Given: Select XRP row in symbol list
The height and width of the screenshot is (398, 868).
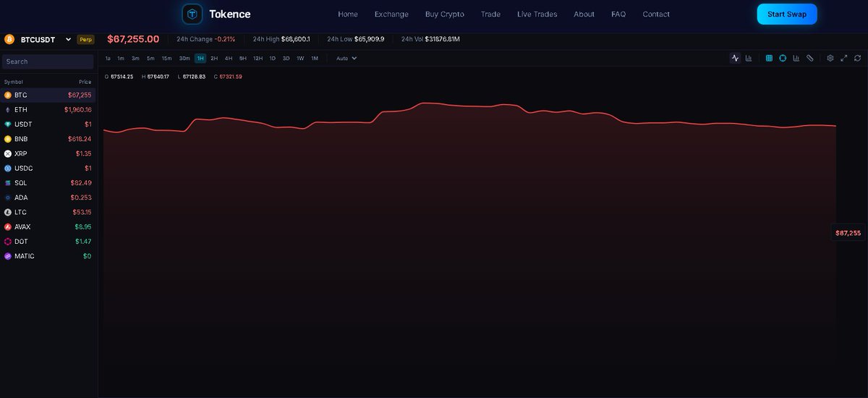Looking at the screenshot, I should pyautogui.click(x=48, y=153).
